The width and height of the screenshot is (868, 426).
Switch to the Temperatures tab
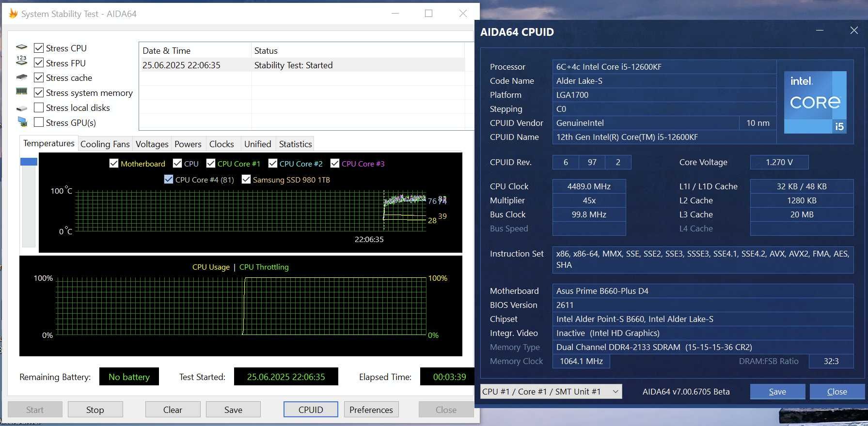click(48, 143)
